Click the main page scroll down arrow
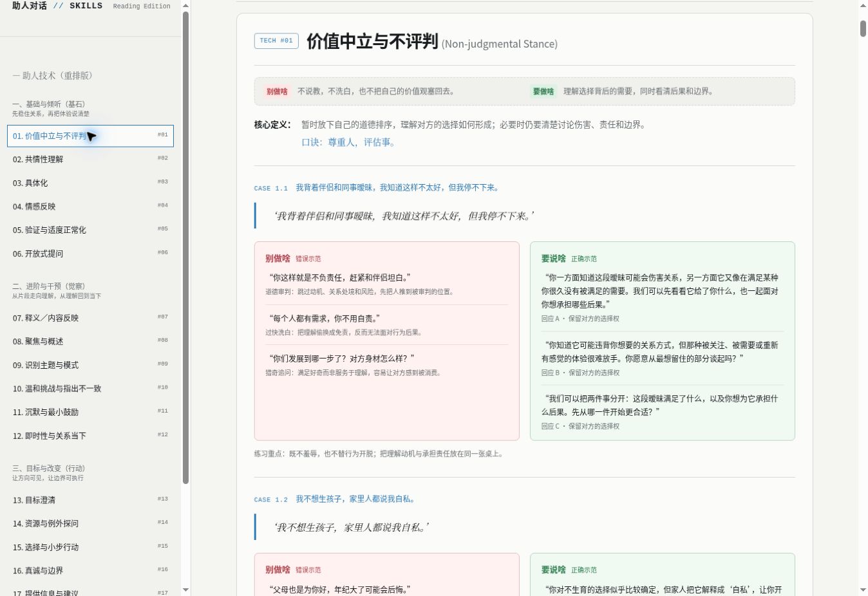Viewport: 868px width, 596px height. (863, 590)
